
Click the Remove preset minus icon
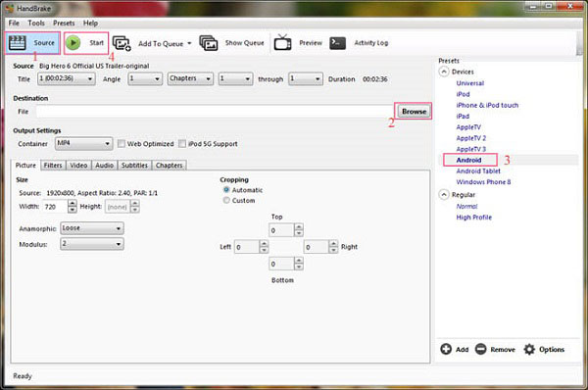(x=481, y=349)
